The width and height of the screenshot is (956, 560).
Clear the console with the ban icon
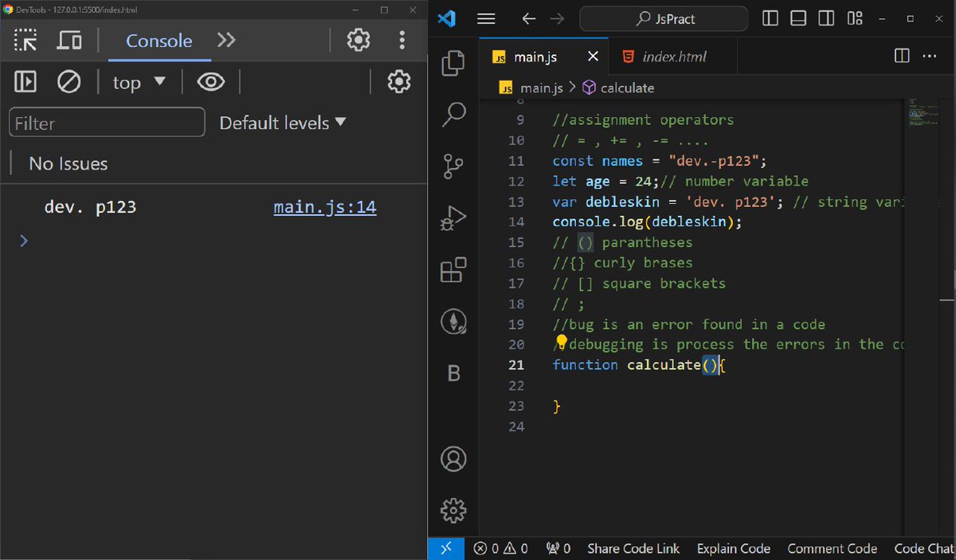pos(69,81)
